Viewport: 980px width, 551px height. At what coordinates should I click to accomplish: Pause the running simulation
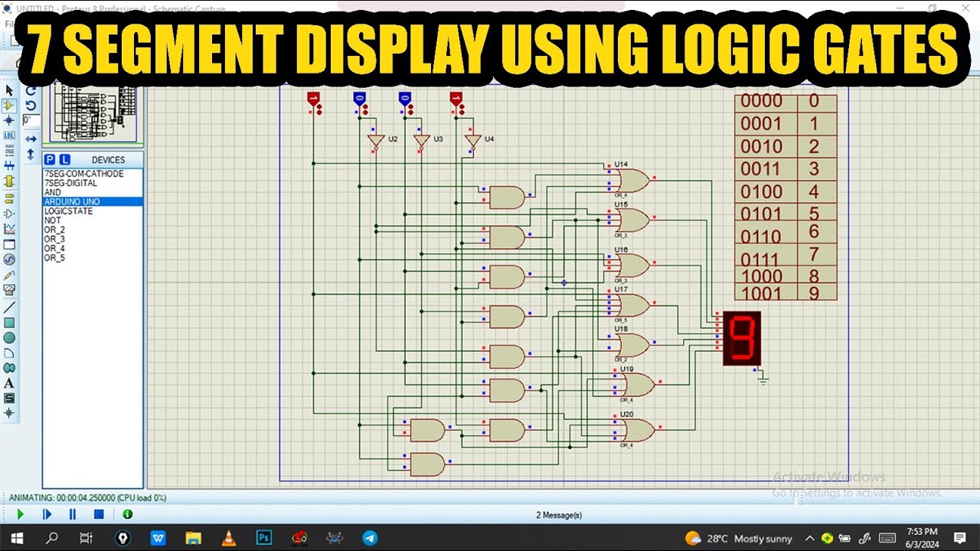[73, 514]
